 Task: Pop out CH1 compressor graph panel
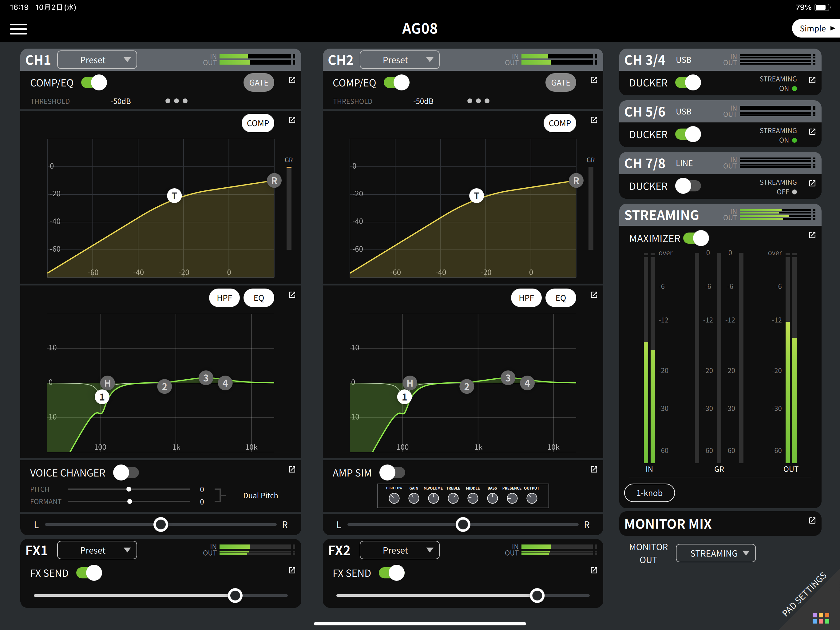292,120
